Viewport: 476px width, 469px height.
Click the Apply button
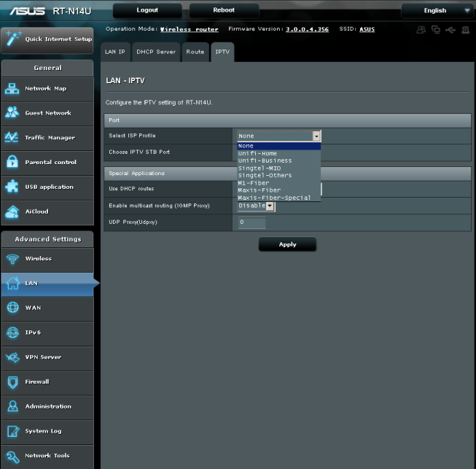tap(287, 244)
